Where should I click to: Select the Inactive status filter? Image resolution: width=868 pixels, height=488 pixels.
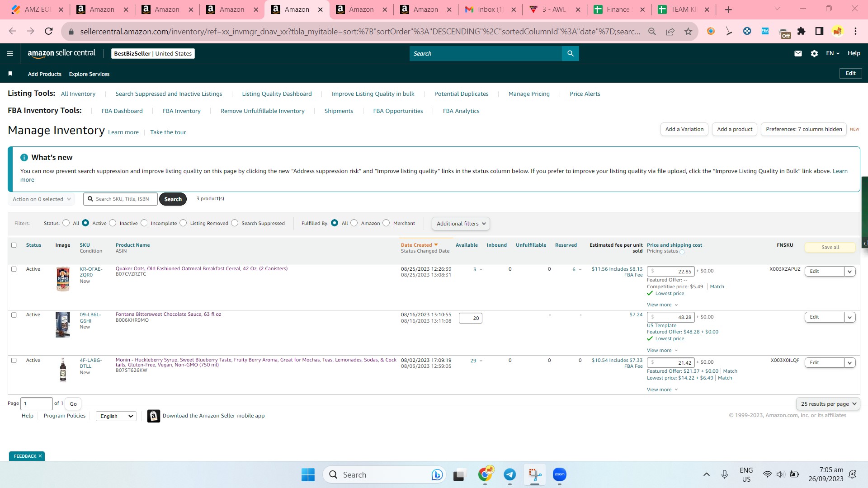click(x=113, y=223)
